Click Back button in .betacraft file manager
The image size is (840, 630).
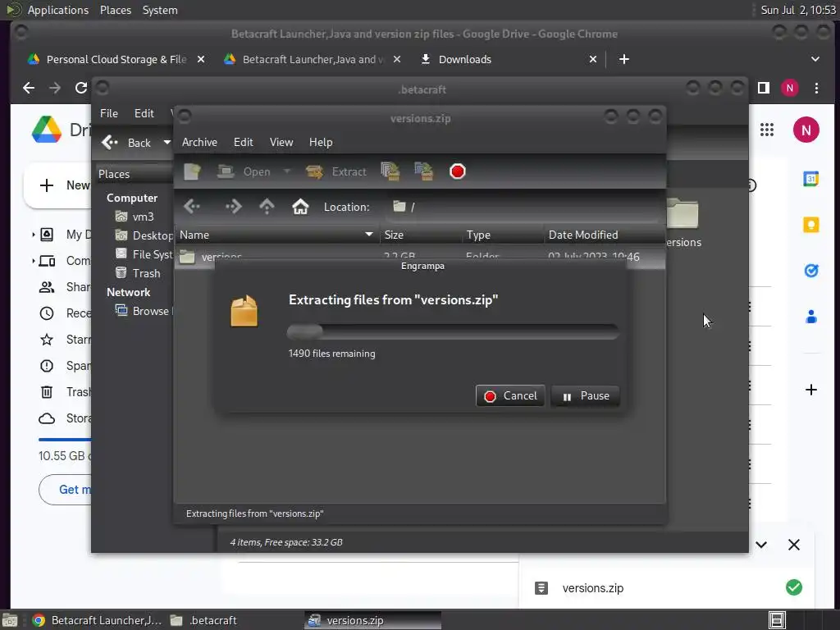click(127, 143)
